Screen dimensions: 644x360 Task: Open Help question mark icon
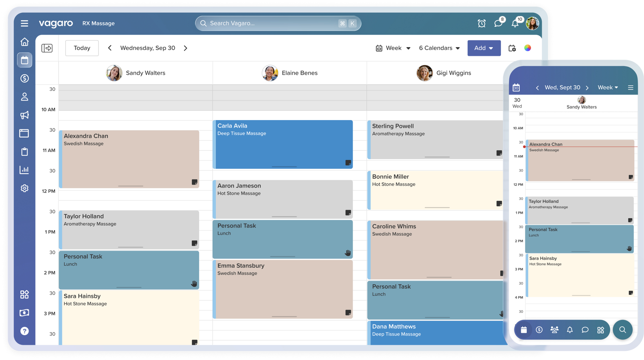tap(24, 331)
